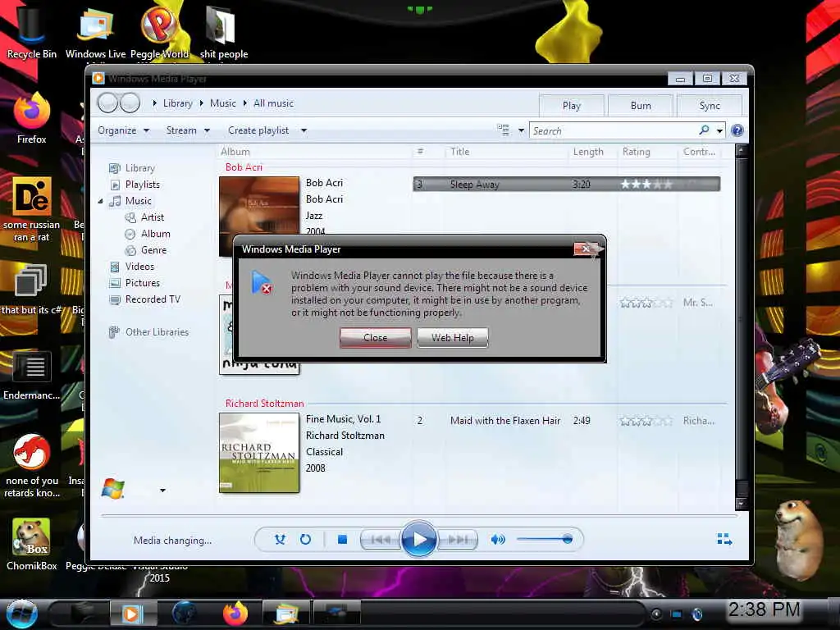The height and width of the screenshot is (630, 840).
Task: Click Music in the breadcrumb
Action: [x=223, y=103]
